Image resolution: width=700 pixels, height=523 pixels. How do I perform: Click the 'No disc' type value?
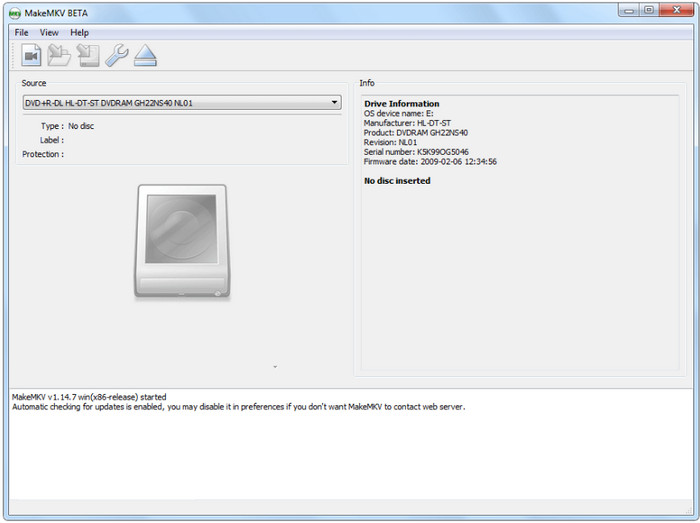point(81,126)
